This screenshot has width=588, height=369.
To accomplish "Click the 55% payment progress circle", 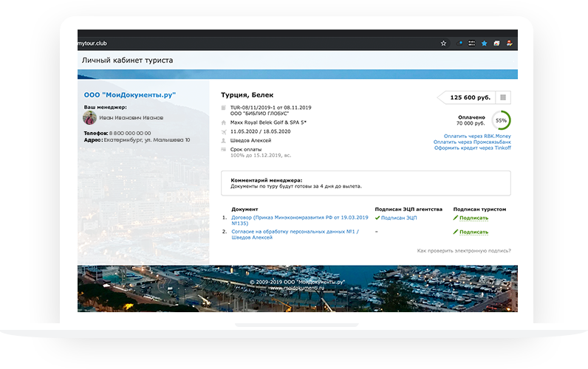I will point(501,120).
